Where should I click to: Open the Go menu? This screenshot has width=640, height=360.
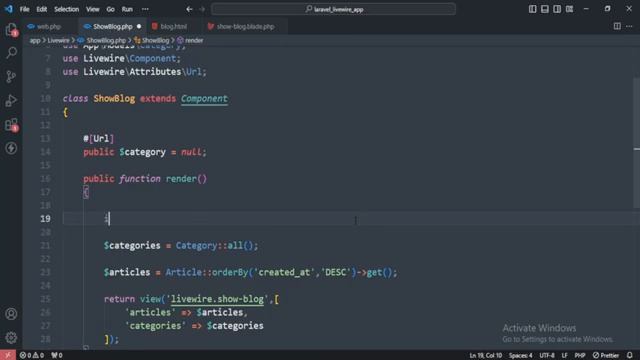(x=111, y=9)
